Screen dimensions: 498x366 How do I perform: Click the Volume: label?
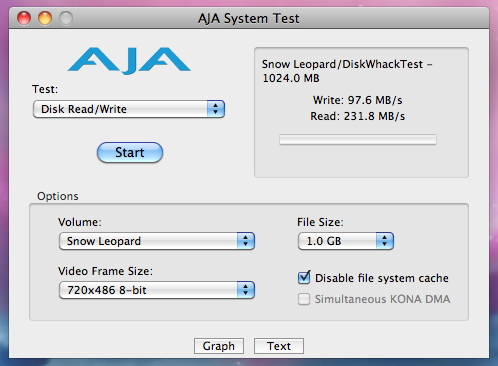[x=80, y=222]
